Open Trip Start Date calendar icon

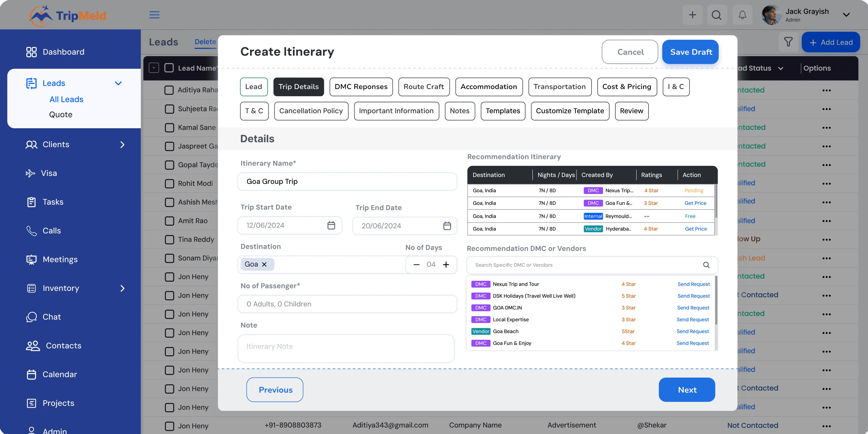coord(331,225)
